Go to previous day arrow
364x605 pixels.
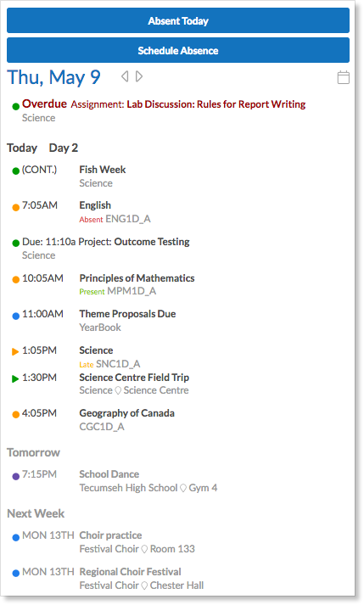point(125,76)
